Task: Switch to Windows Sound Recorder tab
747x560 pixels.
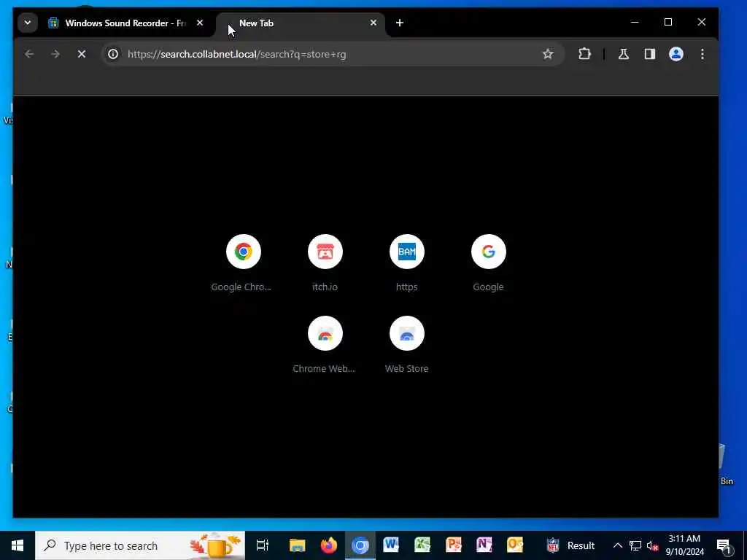Action: [126, 23]
